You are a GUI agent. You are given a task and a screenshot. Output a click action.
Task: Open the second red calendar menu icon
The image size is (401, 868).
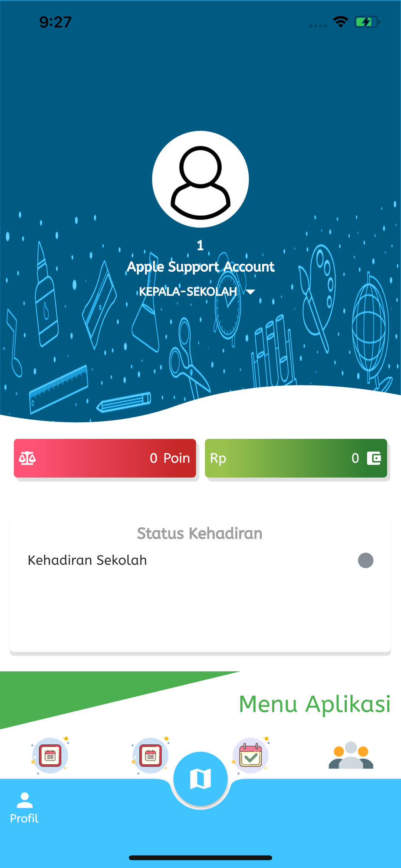point(151,756)
